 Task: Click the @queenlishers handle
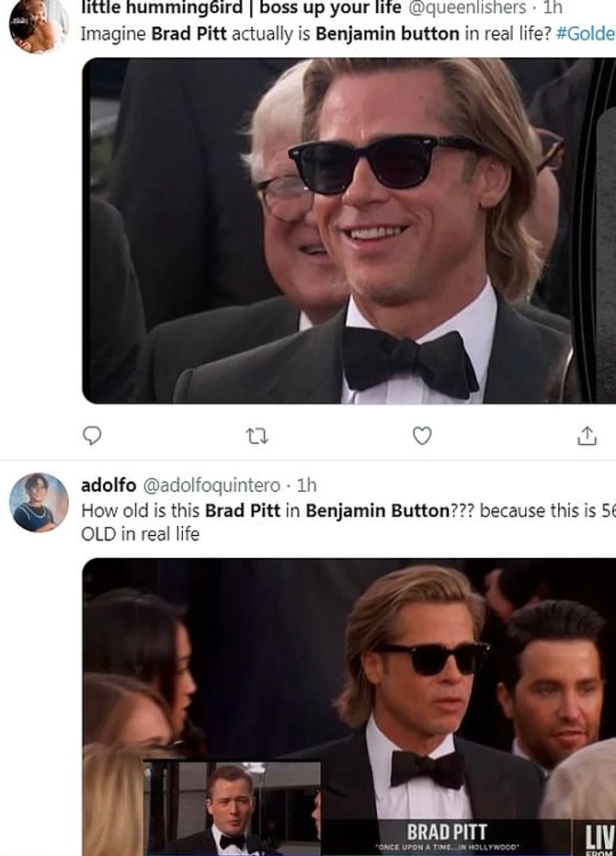[x=467, y=8]
